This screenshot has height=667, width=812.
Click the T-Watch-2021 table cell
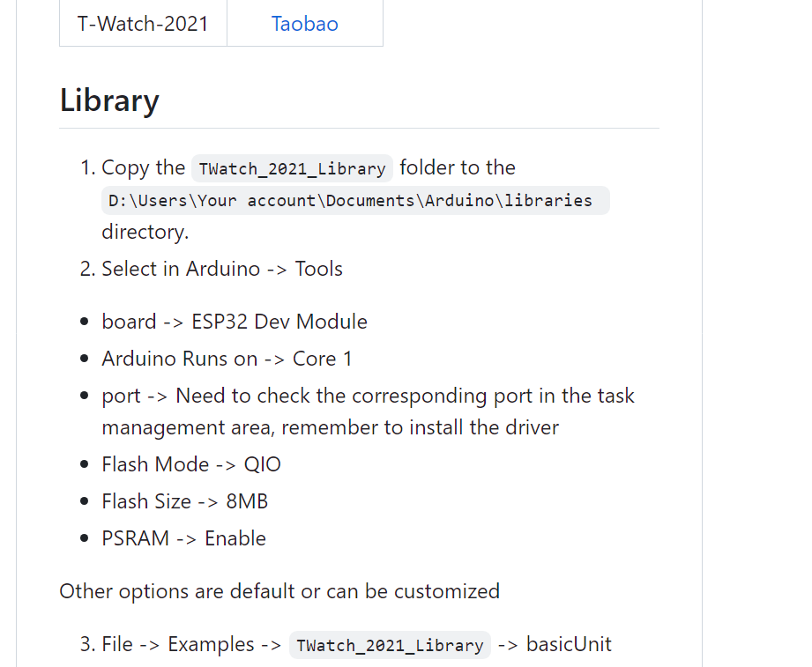(143, 24)
